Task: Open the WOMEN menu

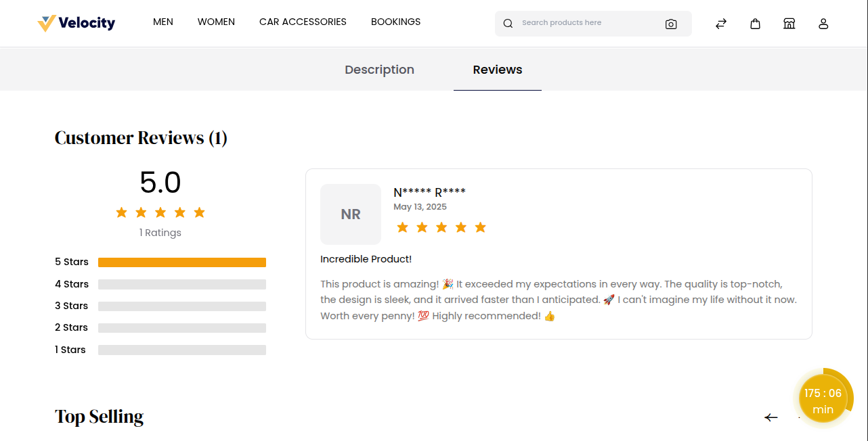Action: [216, 22]
